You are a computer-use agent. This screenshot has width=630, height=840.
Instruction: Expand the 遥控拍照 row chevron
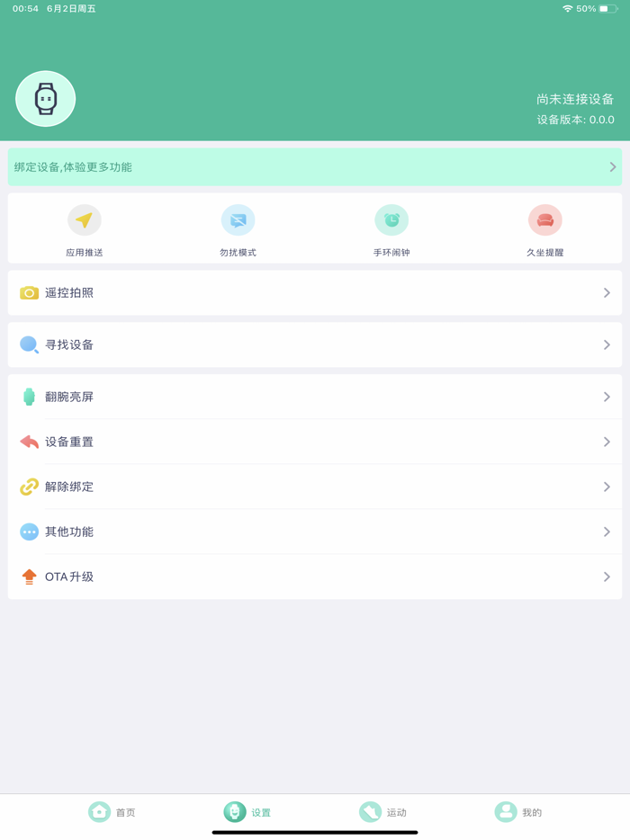[607, 293]
